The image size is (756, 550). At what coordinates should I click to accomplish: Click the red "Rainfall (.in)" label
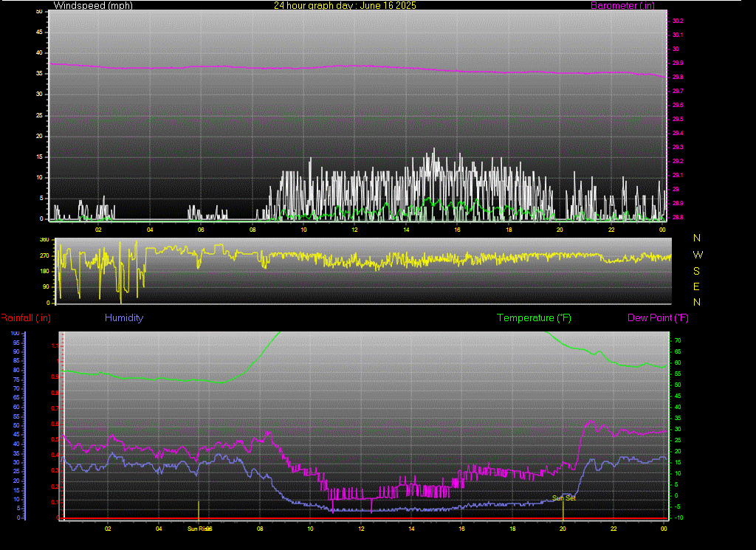(26, 317)
